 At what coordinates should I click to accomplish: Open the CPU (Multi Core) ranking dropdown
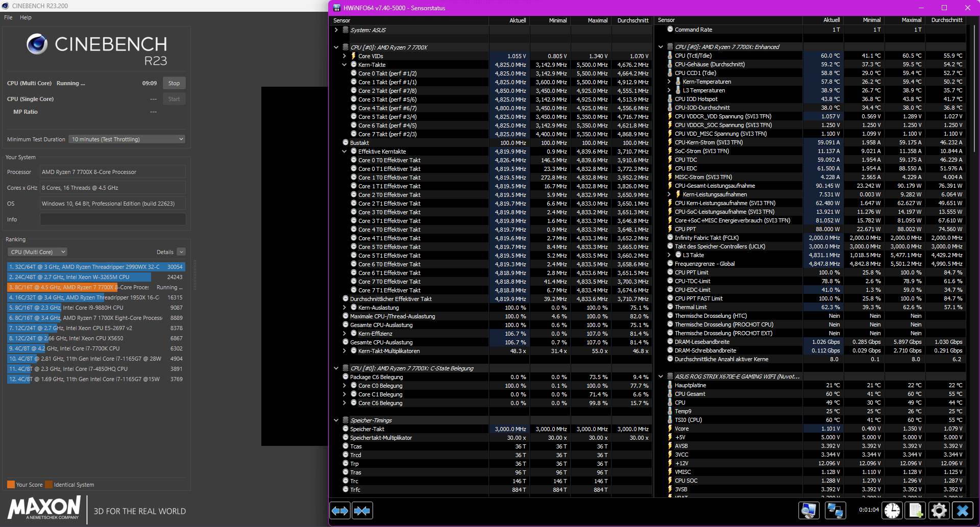(x=37, y=252)
